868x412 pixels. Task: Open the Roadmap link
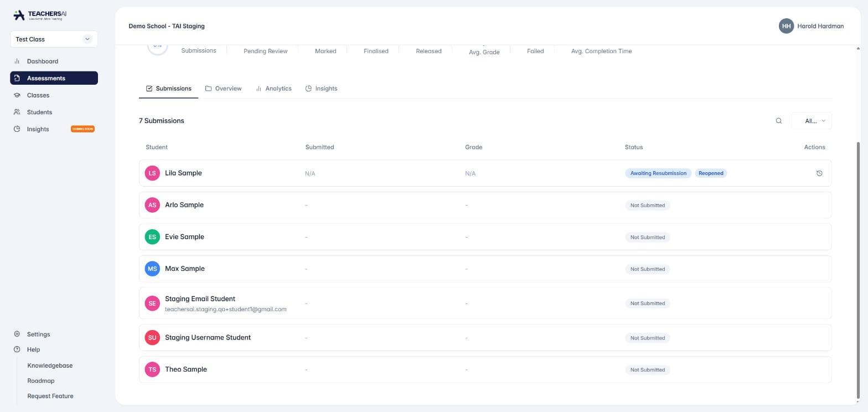[41, 381]
